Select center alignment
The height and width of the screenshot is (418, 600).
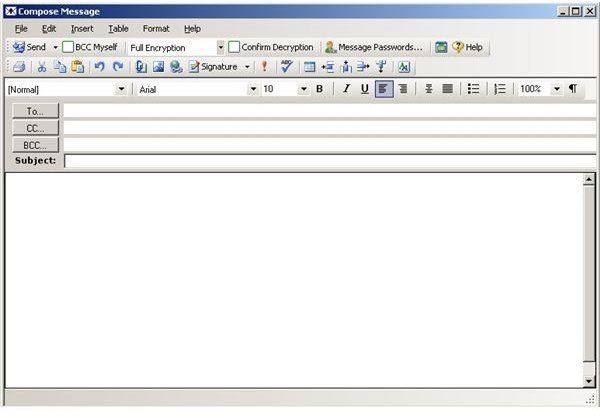429,89
